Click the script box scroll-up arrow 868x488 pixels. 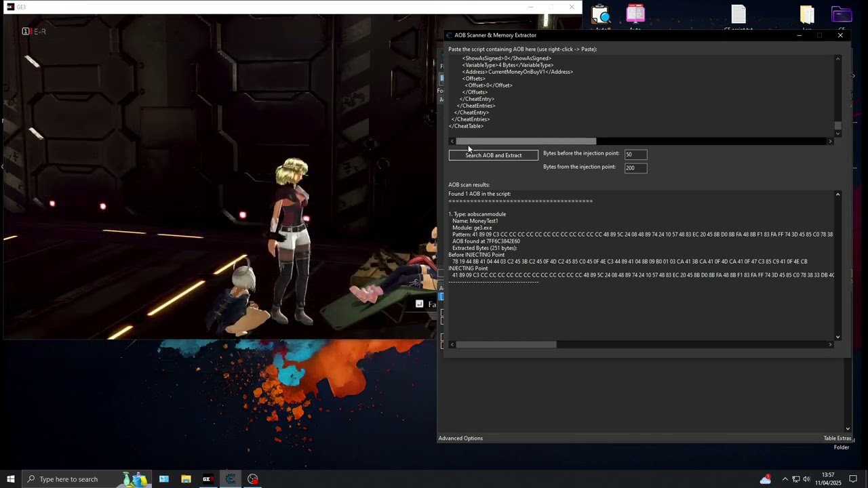click(x=837, y=59)
